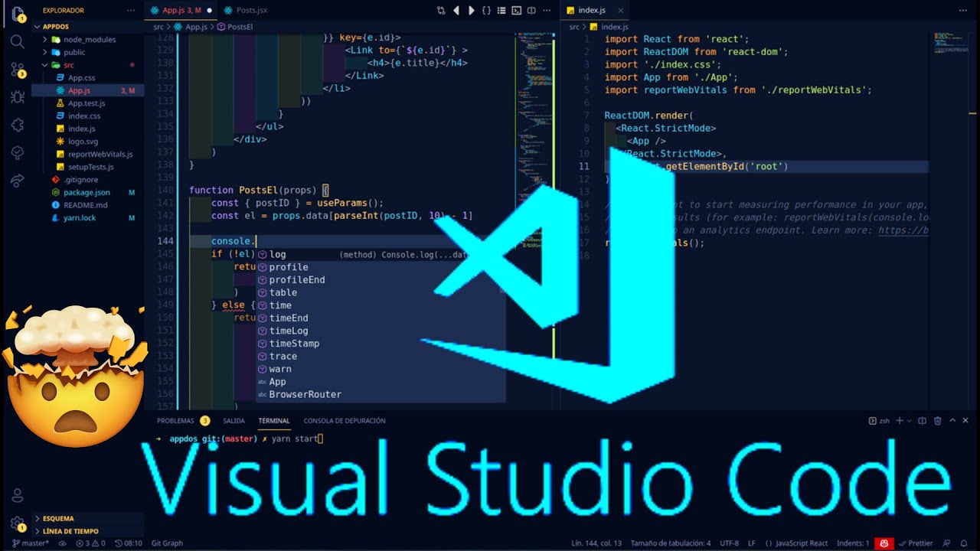Split the terminal panel
This screenshot has width=980, height=551.
point(922,421)
